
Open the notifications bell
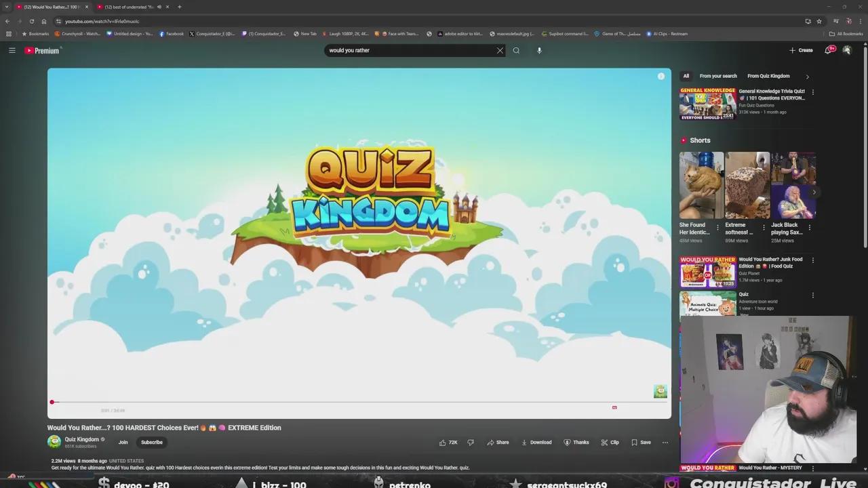(829, 50)
